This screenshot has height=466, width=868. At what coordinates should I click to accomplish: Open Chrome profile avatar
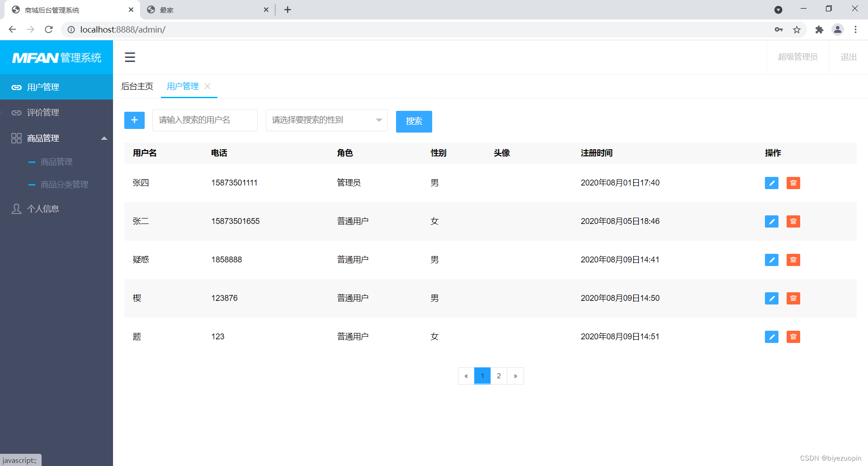(837, 29)
